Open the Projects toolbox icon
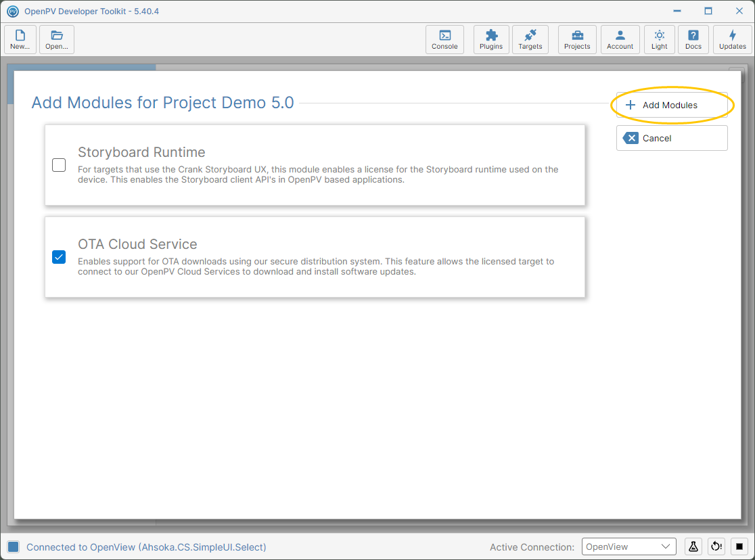Screen dimensions: 755x560 click(577, 39)
